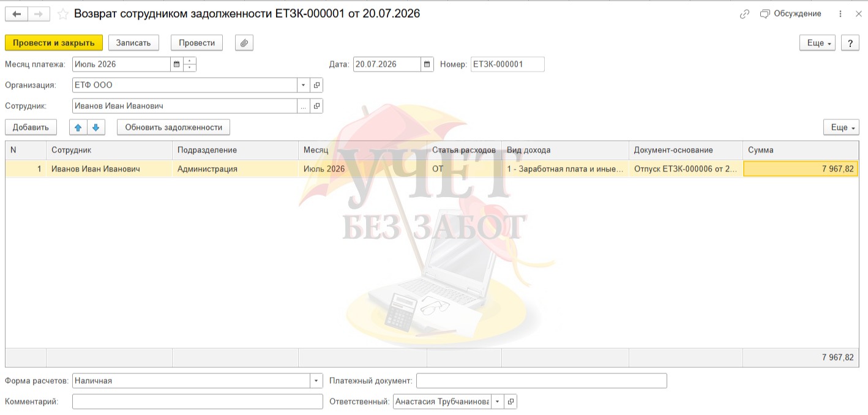This screenshot has height=415, width=868.
Task: Choose employee with the ellipsis select button
Action: coord(304,106)
